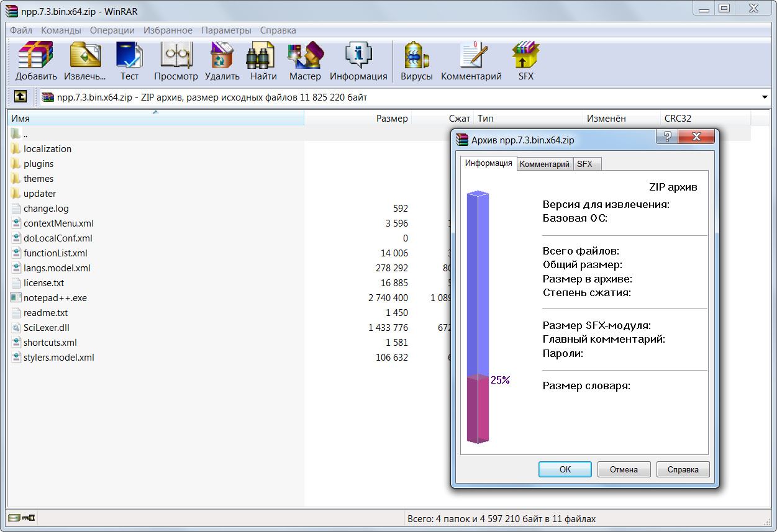777x532 pixels.
Task: Click the key password icon in status bar
Action: [x=29, y=518]
